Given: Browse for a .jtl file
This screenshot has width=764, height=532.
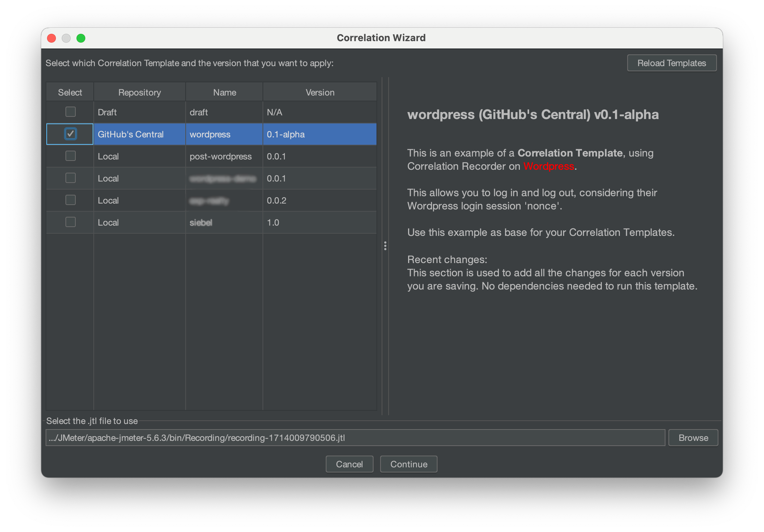Looking at the screenshot, I should (693, 438).
